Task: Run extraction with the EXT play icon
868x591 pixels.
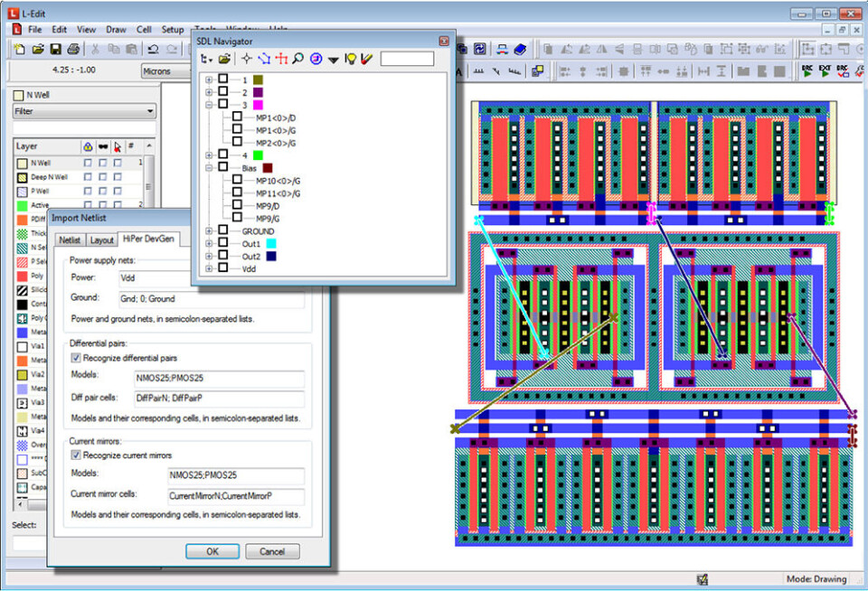Action: (825, 70)
